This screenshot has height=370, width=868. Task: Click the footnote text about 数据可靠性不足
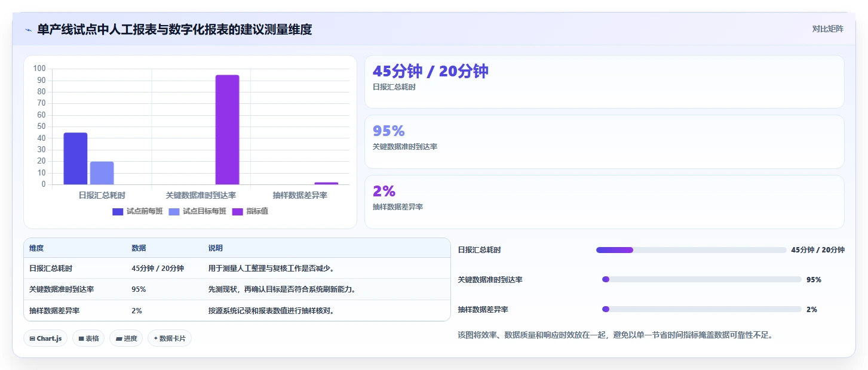pos(615,335)
